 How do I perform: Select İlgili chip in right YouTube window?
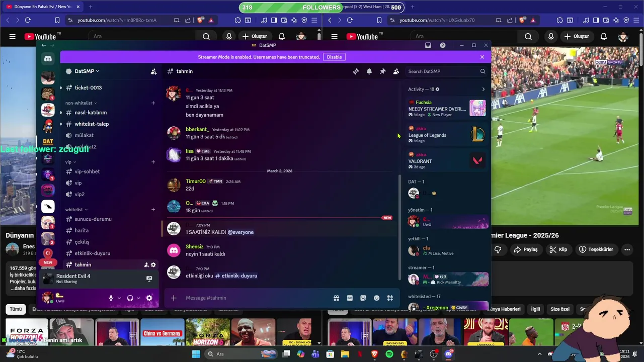tap(535, 309)
